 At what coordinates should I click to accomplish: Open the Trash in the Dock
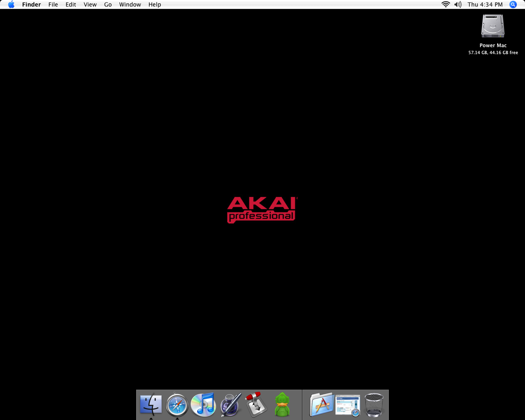pos(374,405)
